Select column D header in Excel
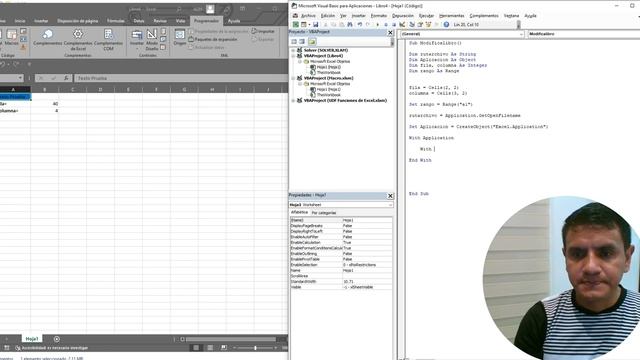The width and height of the screenshot is (640, 360). click(x=100, y=89)
